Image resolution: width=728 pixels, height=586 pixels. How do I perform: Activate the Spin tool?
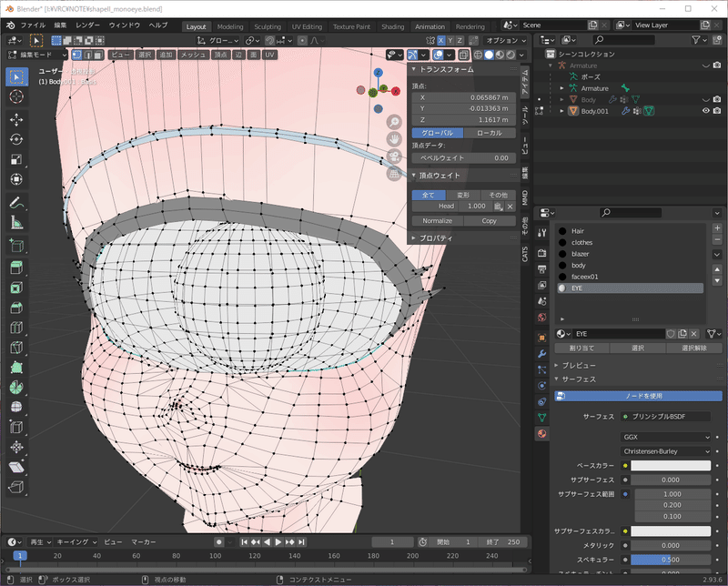point(16,388)
